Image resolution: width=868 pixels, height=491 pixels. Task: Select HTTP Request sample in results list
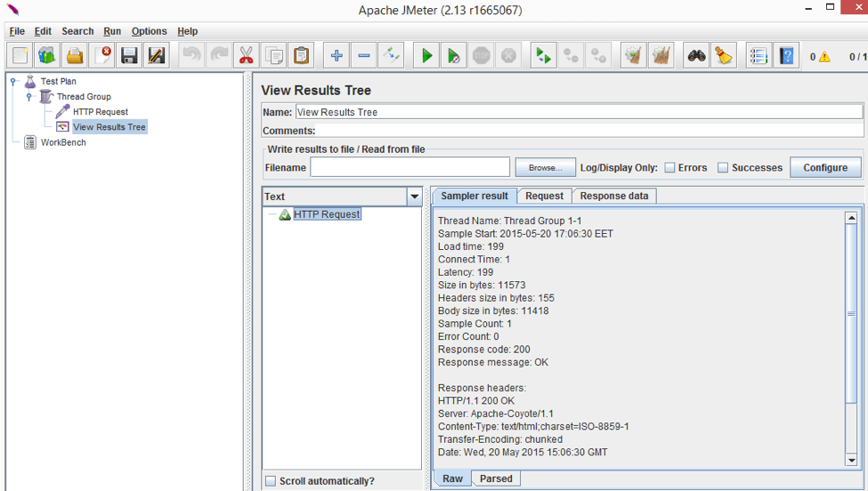click(327, 214)
